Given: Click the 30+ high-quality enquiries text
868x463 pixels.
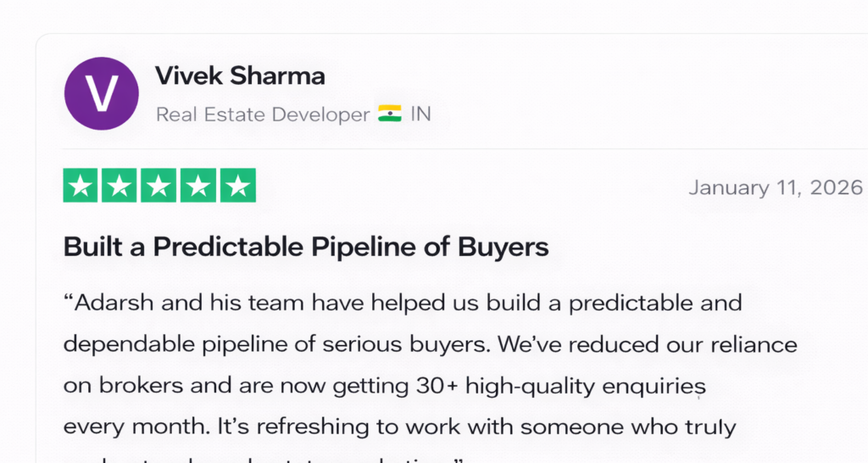Looking at the screenshot, I should pos(558,385).
